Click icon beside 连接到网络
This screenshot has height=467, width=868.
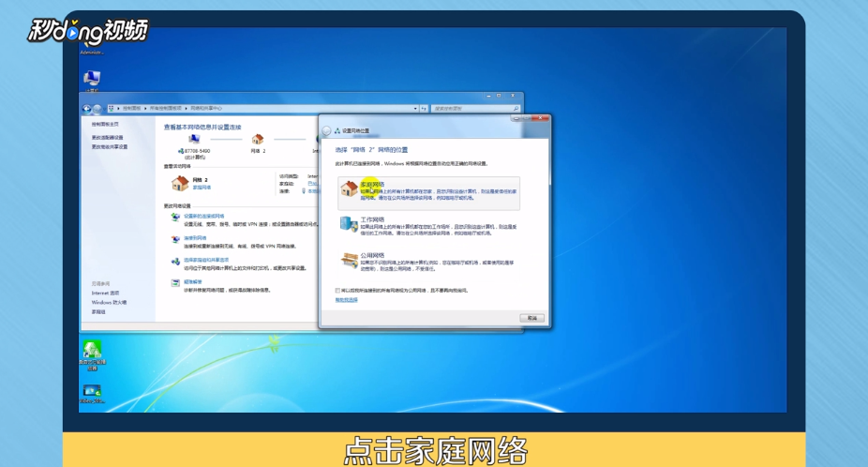(175, 239)
